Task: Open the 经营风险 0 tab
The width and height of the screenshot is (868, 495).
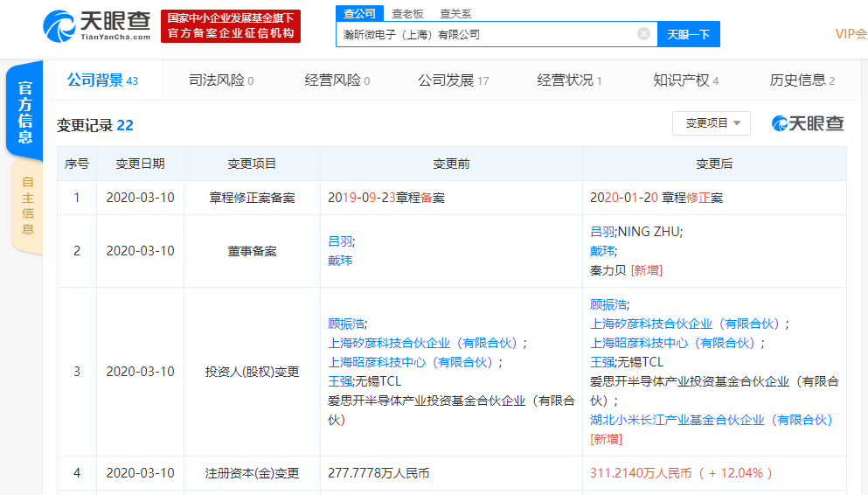Action: click(337, 80)
